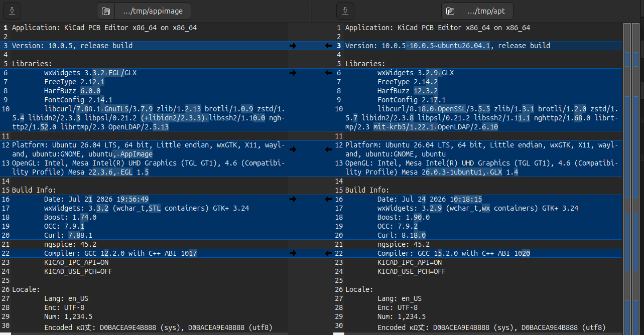Screen dimensions: 644x335
Task: Click 'Compiler: GCC 15.2.0 with C++ ABI 1020' line
Action: point(454,253)
